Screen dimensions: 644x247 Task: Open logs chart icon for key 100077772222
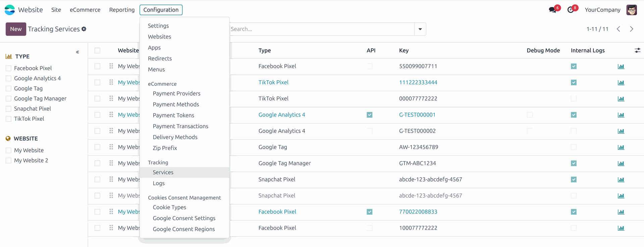(621, 228)
